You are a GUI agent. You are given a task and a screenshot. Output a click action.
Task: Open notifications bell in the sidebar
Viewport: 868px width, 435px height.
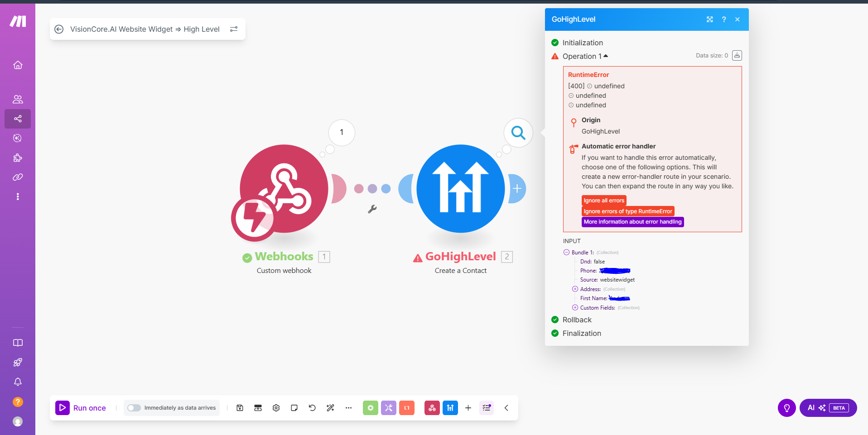(x=18, y=382)
